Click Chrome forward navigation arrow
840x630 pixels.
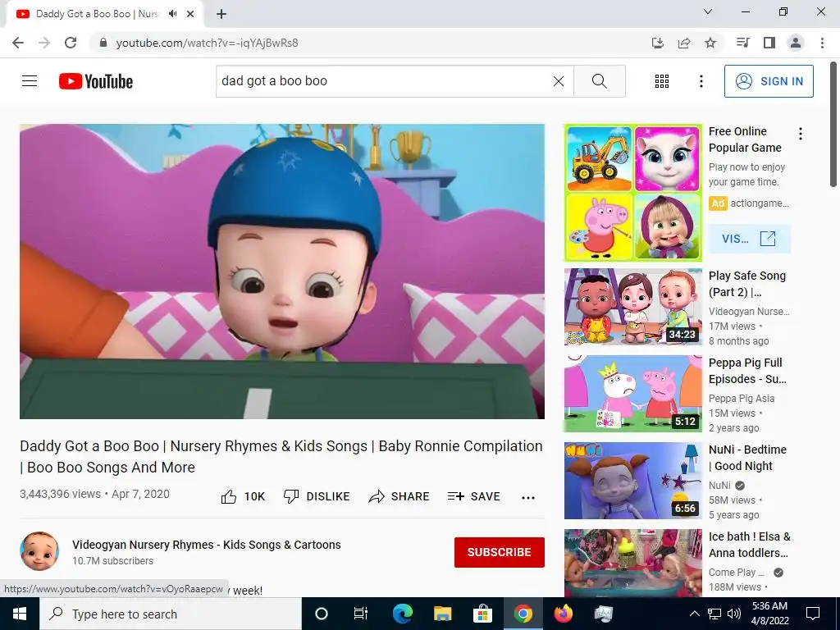pos(44,43)
